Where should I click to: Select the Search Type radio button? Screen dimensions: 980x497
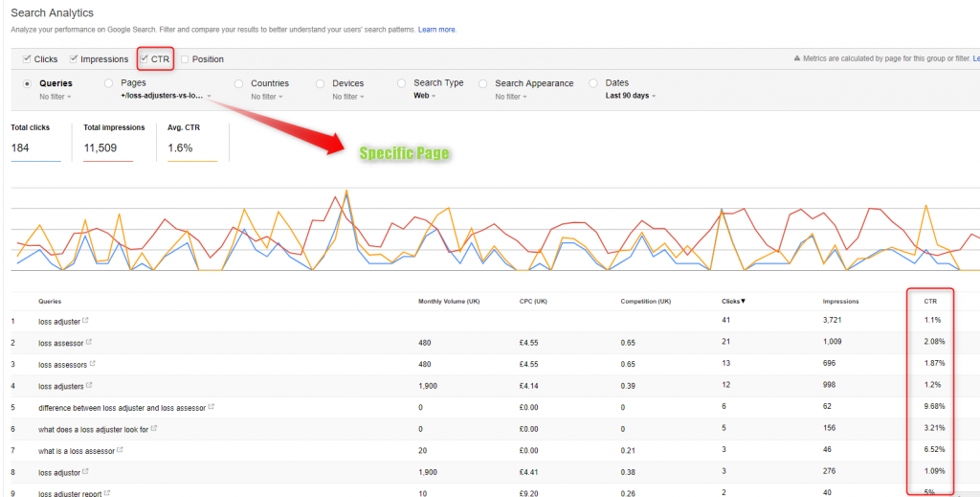tap(401, 83)
